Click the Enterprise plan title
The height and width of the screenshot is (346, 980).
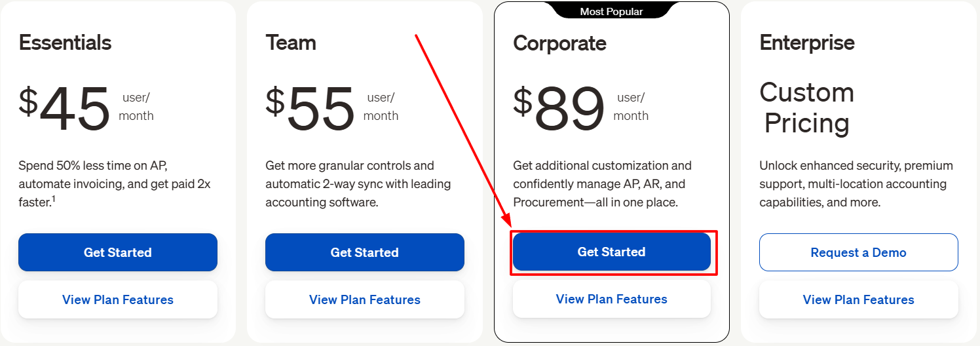[x=807, y=43]
